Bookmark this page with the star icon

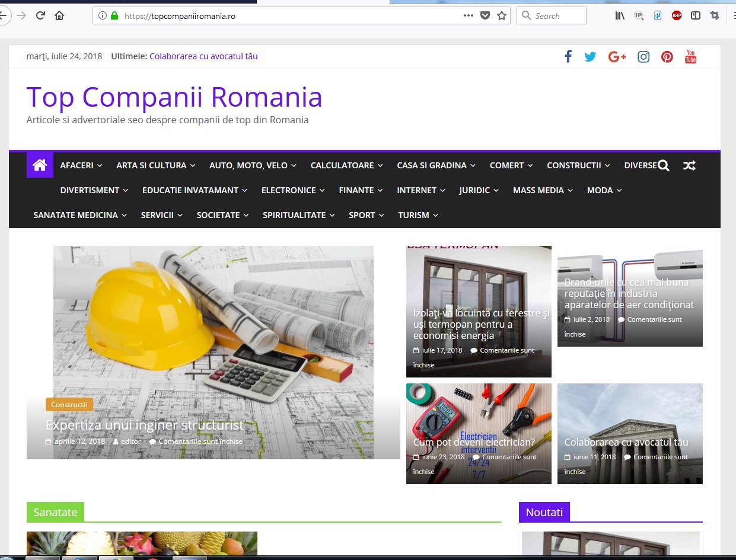pos(502,16)
